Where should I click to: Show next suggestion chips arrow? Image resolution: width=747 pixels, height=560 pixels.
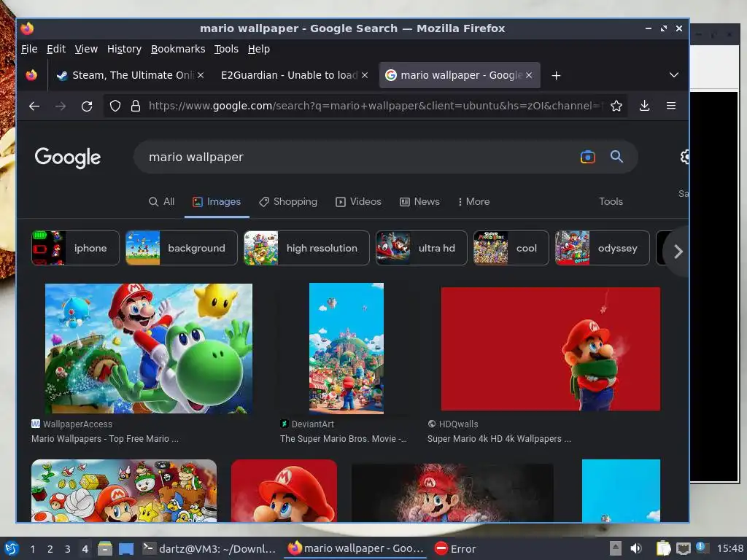pos(678,251)
